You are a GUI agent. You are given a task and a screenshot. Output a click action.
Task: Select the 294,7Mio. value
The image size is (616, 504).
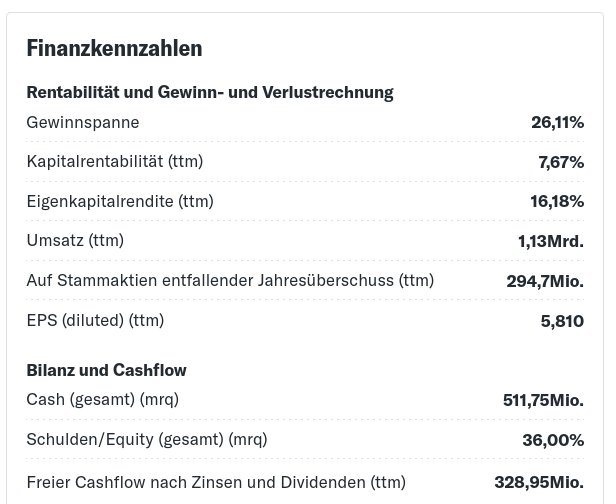545,281
